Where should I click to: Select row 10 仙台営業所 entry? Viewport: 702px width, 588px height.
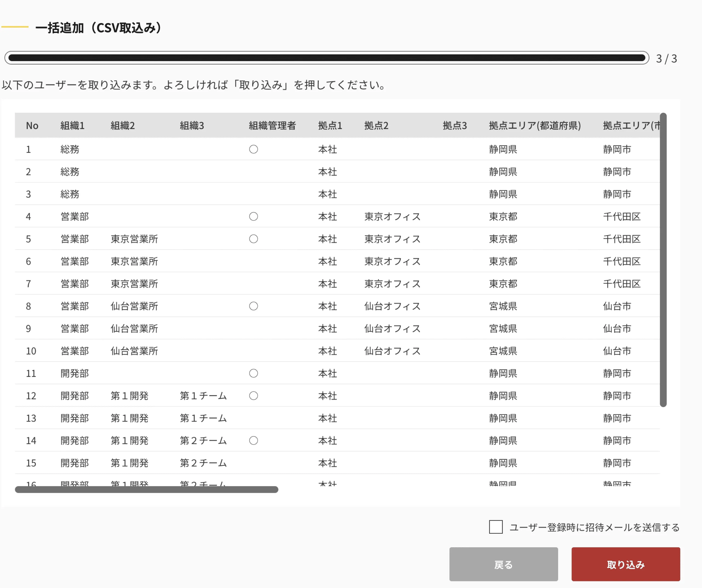click(x=134, y=351)
